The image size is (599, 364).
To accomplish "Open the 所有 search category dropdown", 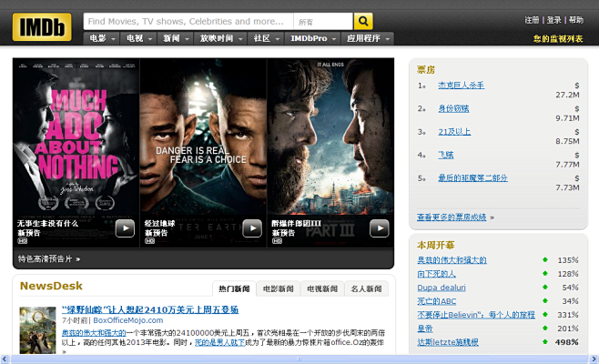I will (323, 22).
